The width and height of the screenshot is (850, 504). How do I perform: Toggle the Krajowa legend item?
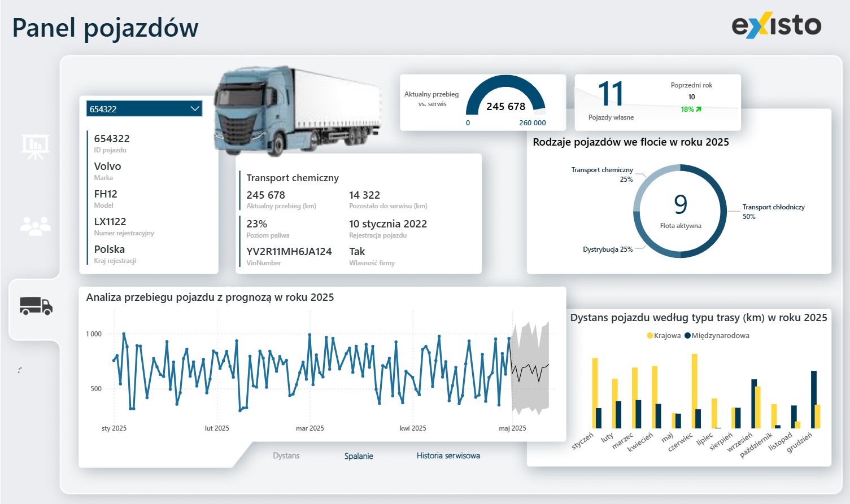(x=664, y=336)
